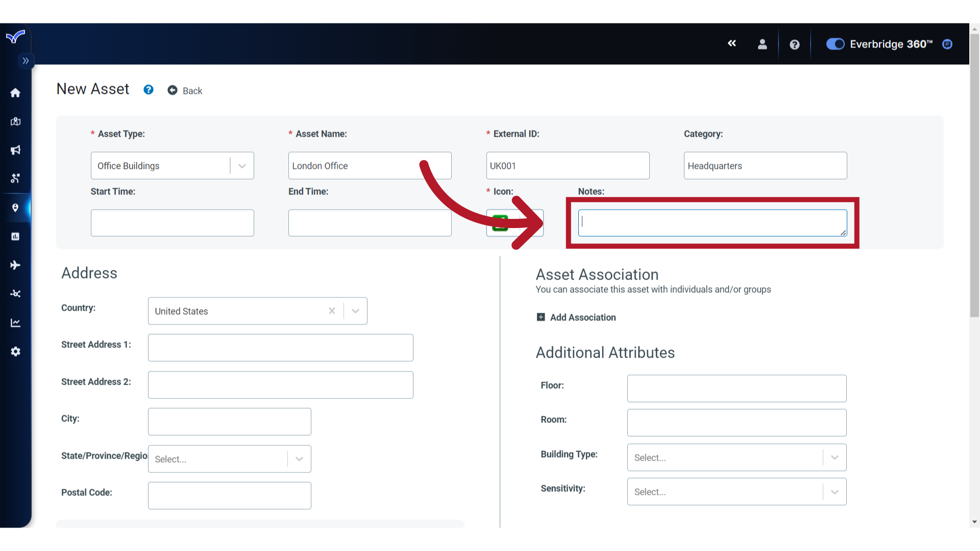This screenshot has height=551, width=980.
Task: Click the Help question mark icon
Action: click(794, 44)
